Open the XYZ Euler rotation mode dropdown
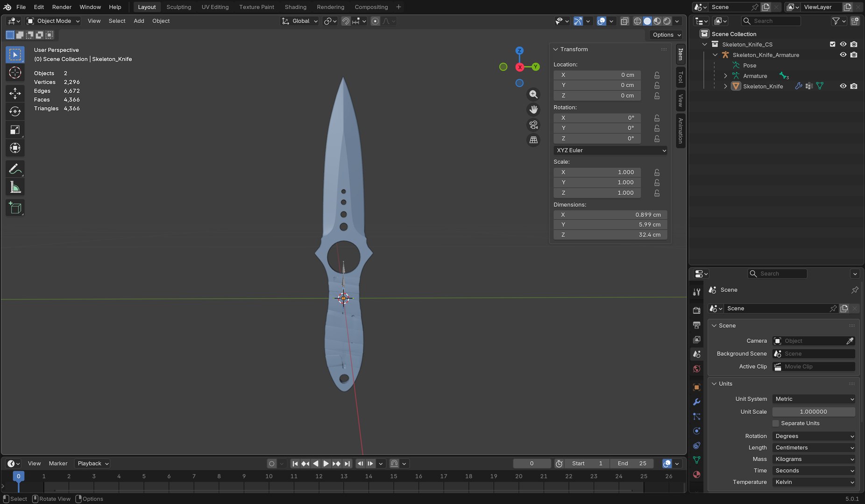The height and width of the screenshot is (504, 865). click(x=610, y=150)
